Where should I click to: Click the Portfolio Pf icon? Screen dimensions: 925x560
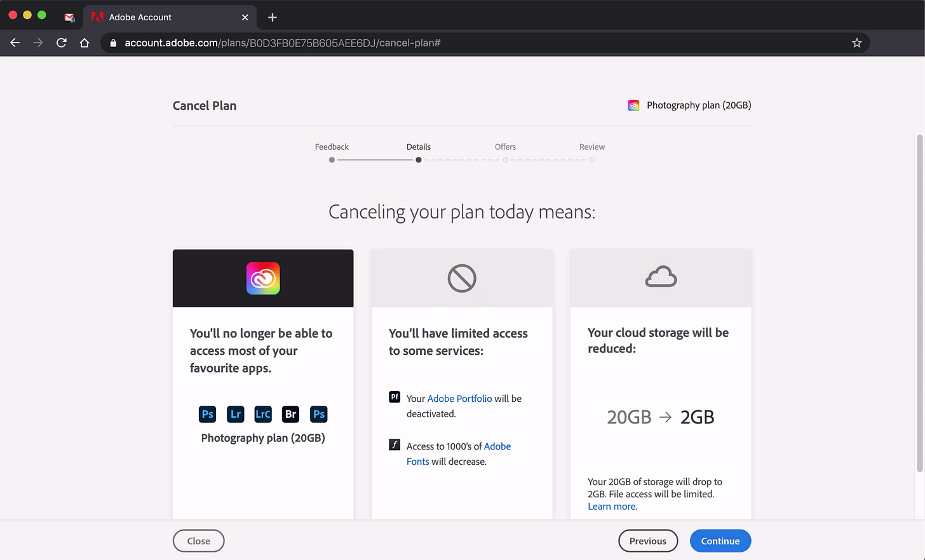point(395,397)
